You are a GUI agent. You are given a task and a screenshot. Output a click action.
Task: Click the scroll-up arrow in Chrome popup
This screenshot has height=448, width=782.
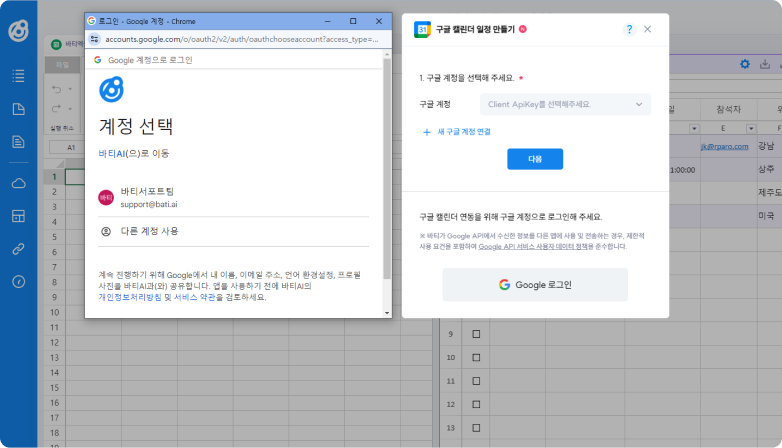click(387, 54)
